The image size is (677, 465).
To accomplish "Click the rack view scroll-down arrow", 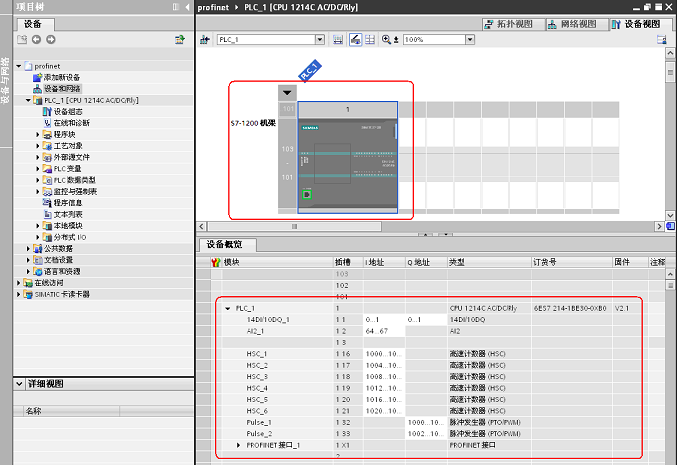I will tap(670, 215).
